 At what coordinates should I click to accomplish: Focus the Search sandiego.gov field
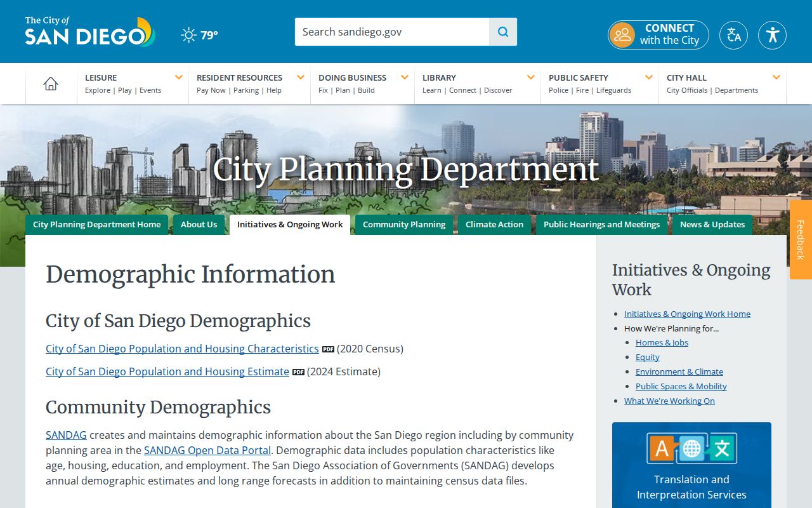point(392,32)
